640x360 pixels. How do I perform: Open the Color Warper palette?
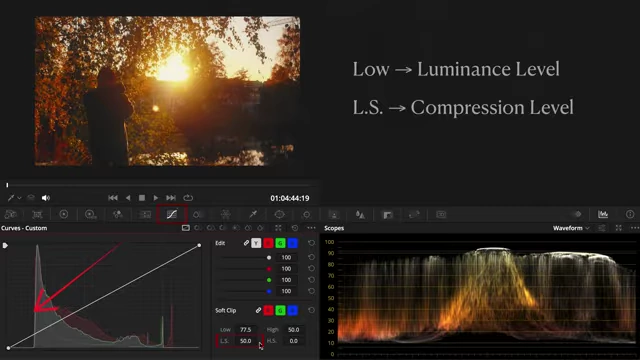(x=198, y=214)
